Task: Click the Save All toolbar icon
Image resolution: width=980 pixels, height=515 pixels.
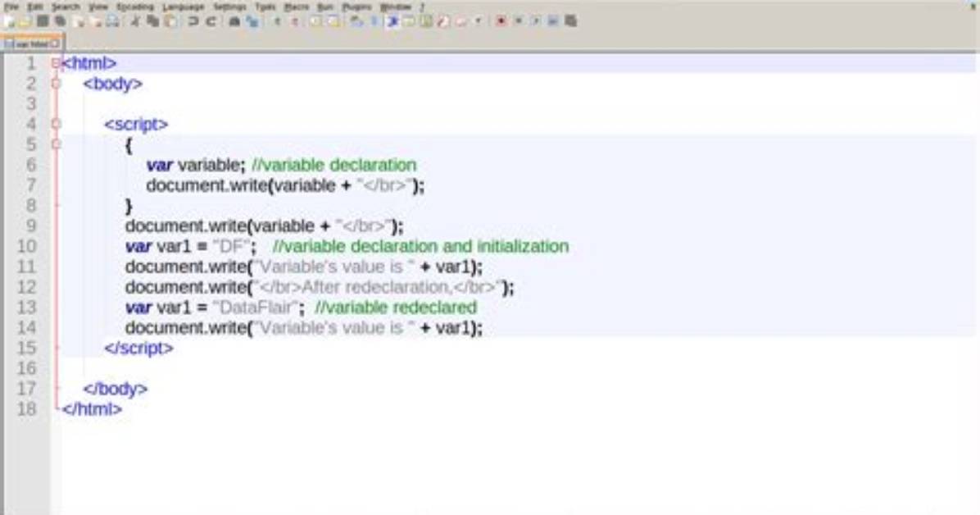Action: [x=60, y=21]
